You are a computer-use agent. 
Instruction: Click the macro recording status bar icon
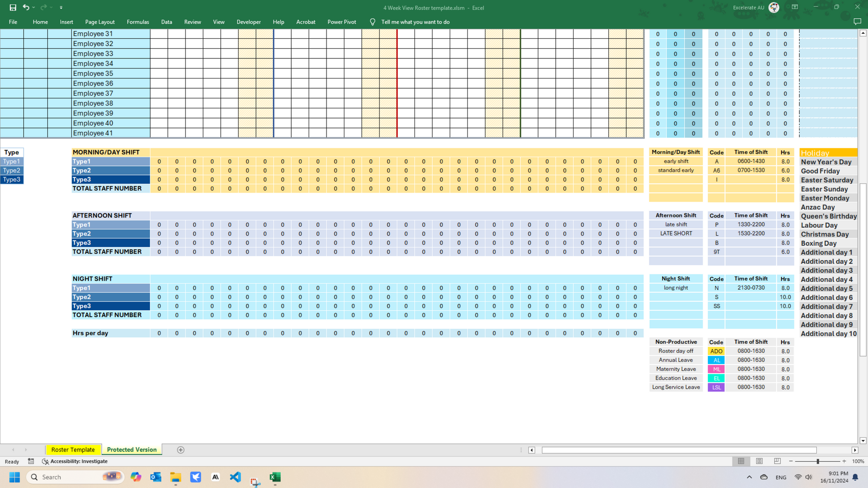point(31,461)
